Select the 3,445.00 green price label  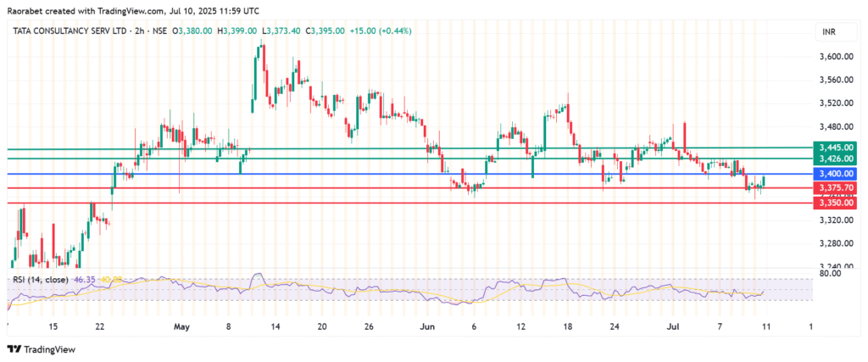836,148
